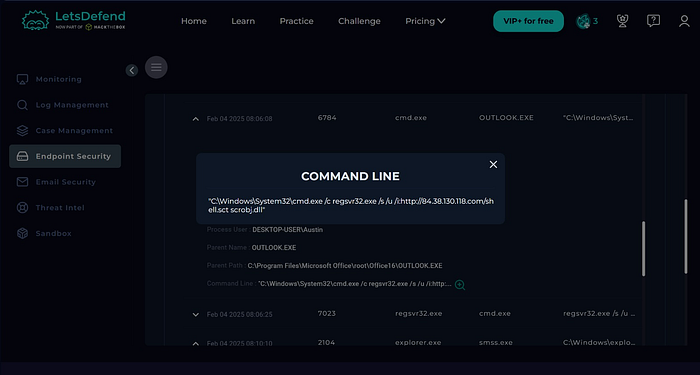Click the explorer.exe process name cell

[418, 343]
